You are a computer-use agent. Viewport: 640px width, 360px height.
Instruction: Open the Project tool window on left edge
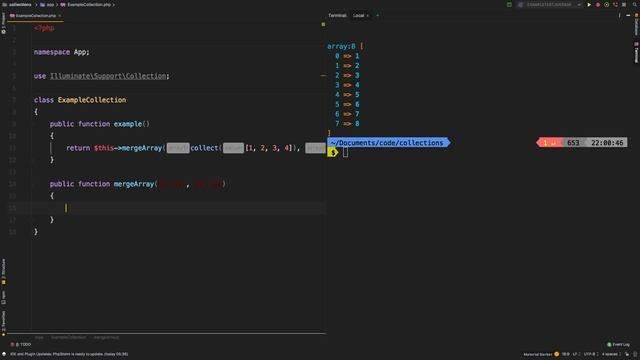3,23
